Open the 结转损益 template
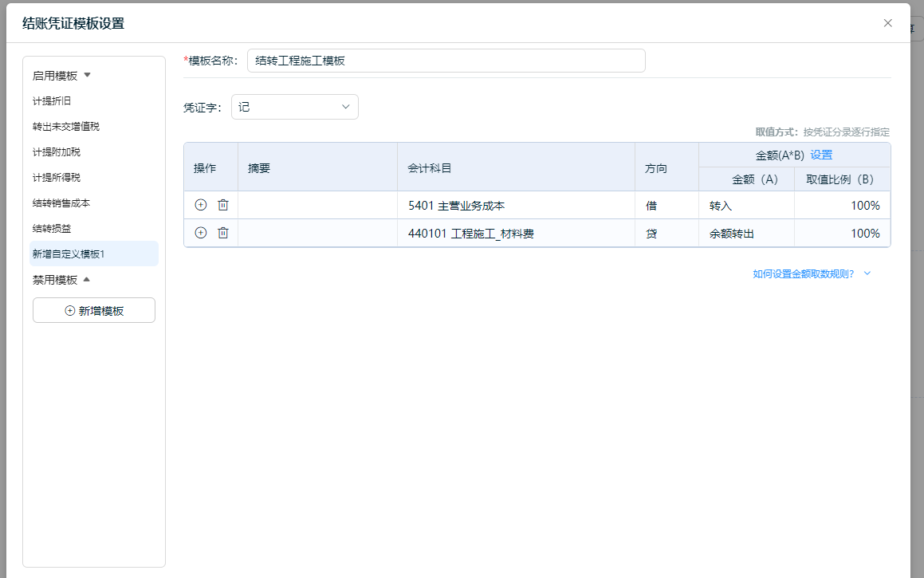 click(x=52, y=229)
